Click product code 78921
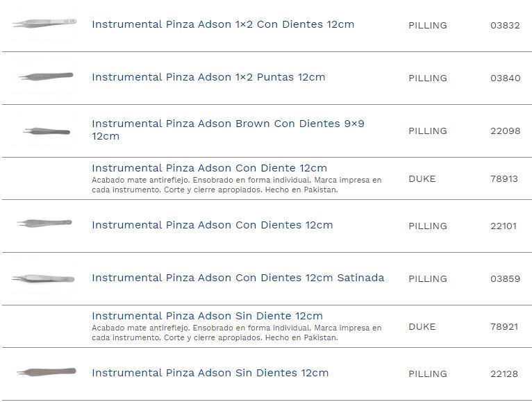This screenshot has width=532, height=402. coord(504,327)
